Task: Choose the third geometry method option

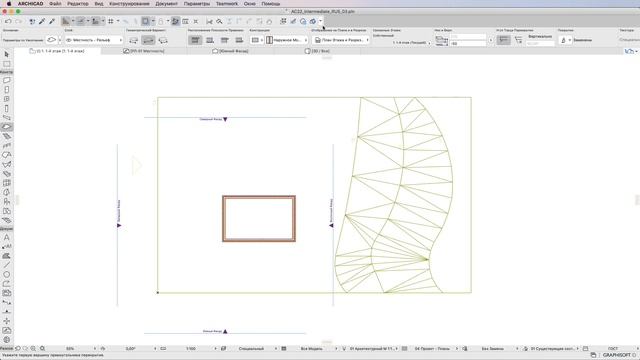Action: tap(163, 40)
